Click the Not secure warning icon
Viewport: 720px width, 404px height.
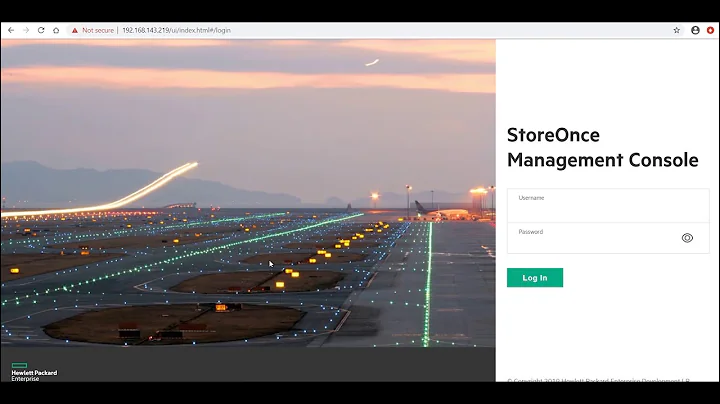coord(74,30)
